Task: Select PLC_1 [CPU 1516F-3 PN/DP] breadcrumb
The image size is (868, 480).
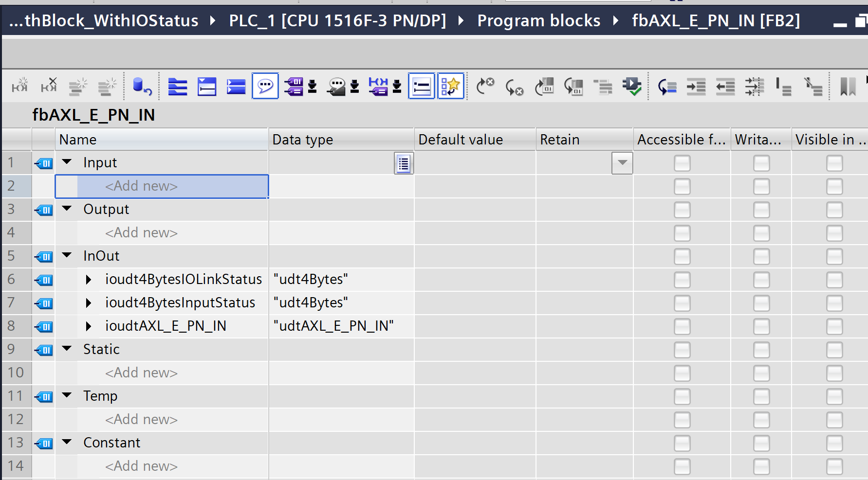Action: [337, 20]
